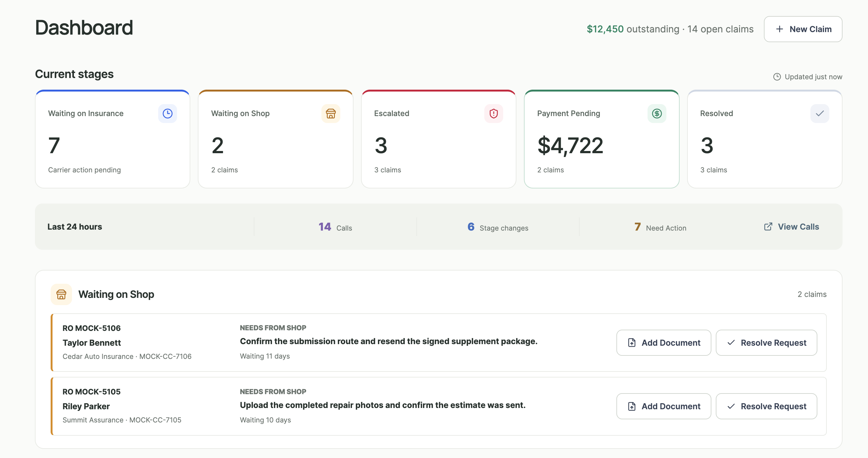Click the storefront icon in Waiting on Shop section header
The height and width of the screenshot is (458, 868).
click(61, 294)
